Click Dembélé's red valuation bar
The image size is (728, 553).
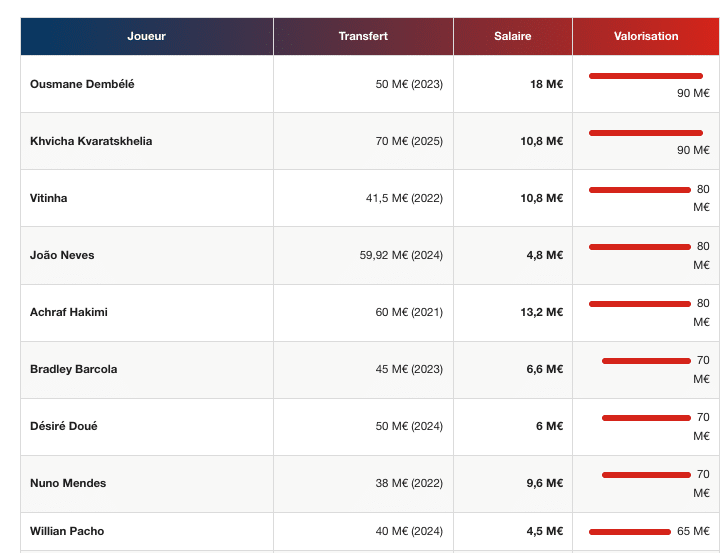645,76
